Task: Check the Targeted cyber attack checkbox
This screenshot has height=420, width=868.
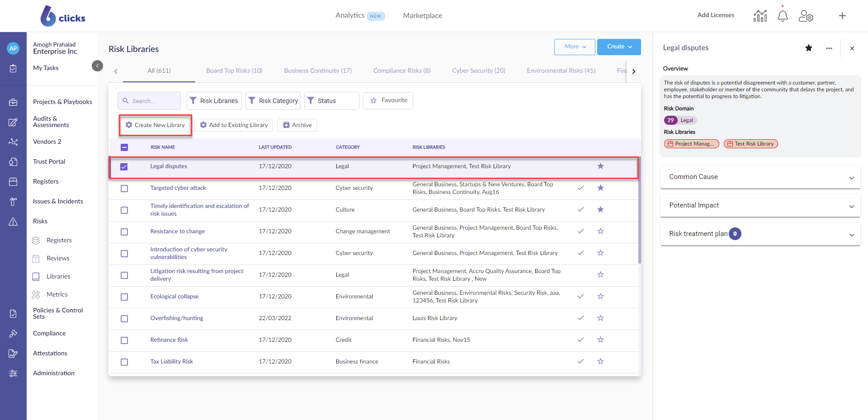Action: 124,188
